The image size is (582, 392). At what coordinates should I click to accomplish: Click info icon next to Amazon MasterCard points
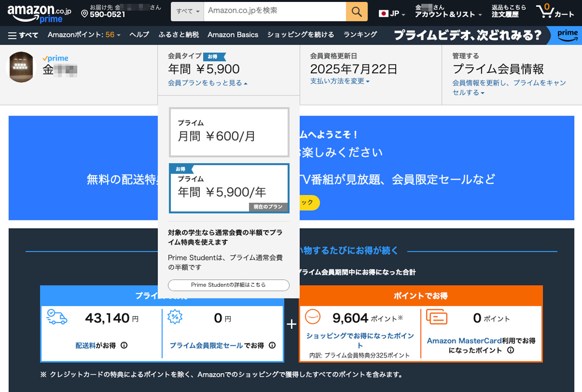(x=510, y=350)
